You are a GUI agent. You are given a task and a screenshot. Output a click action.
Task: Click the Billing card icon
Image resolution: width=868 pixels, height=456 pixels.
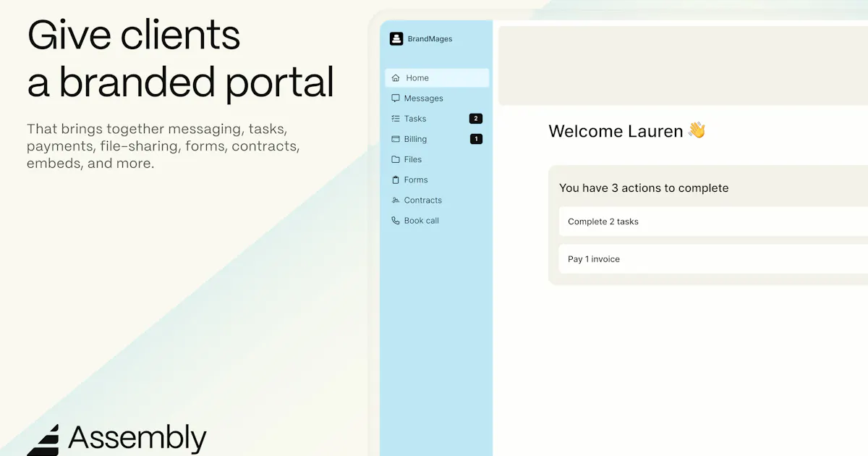pos(396,139)
